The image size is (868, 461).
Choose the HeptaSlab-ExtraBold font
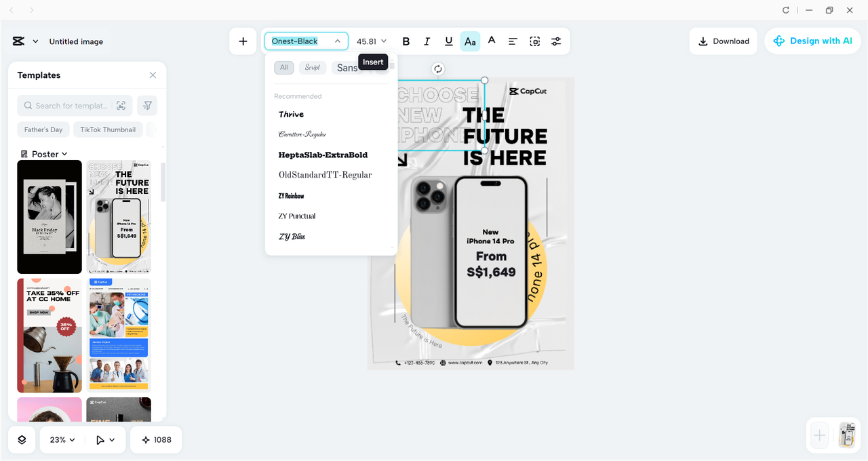click(x=323, y=155)
